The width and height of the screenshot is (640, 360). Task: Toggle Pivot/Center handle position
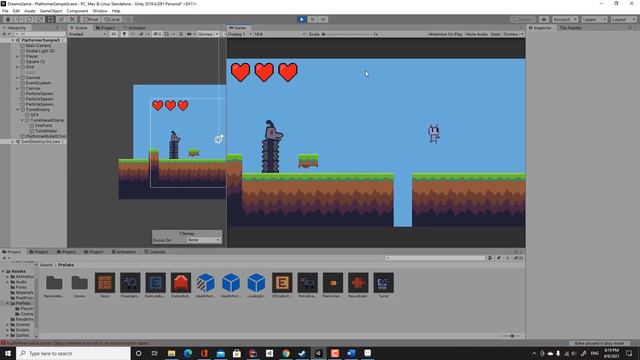(90, 19)
